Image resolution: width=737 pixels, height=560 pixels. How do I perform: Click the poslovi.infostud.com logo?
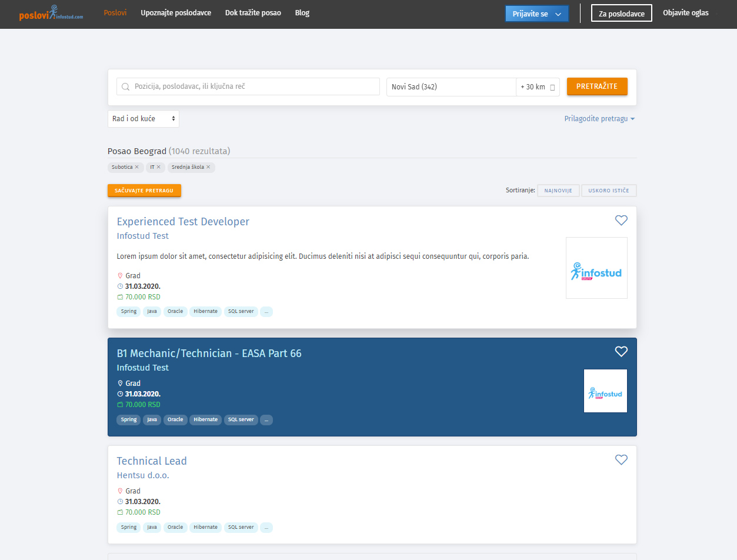coord(51,14)
